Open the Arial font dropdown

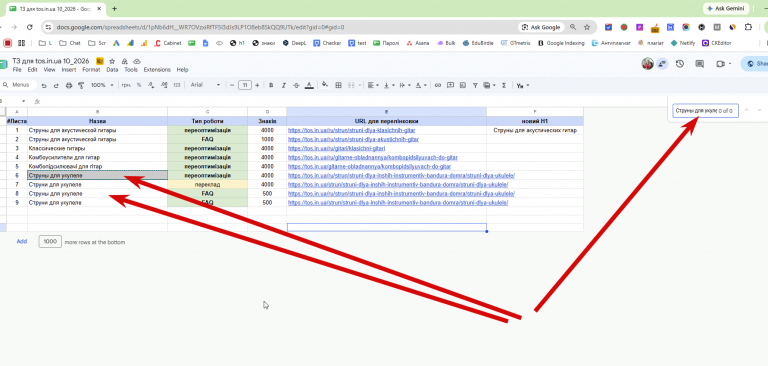[x=205, y=85]
